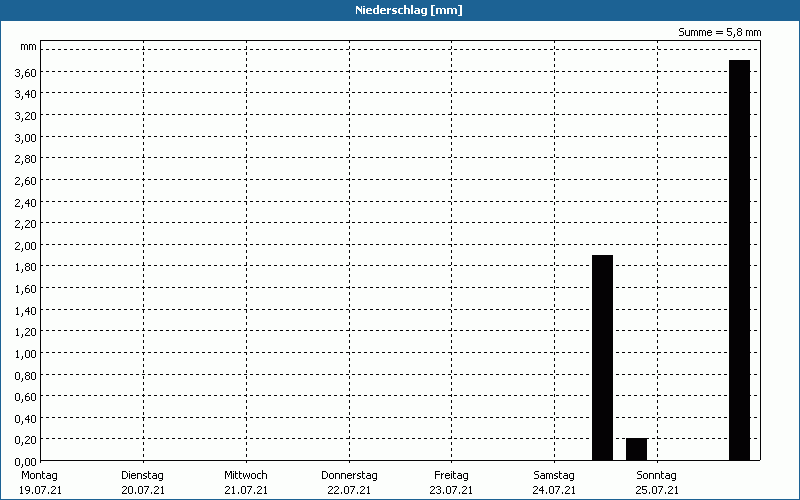Click the '23.07.21' date label
Viewport: 800px width, 500px height.
coord(452,490)
